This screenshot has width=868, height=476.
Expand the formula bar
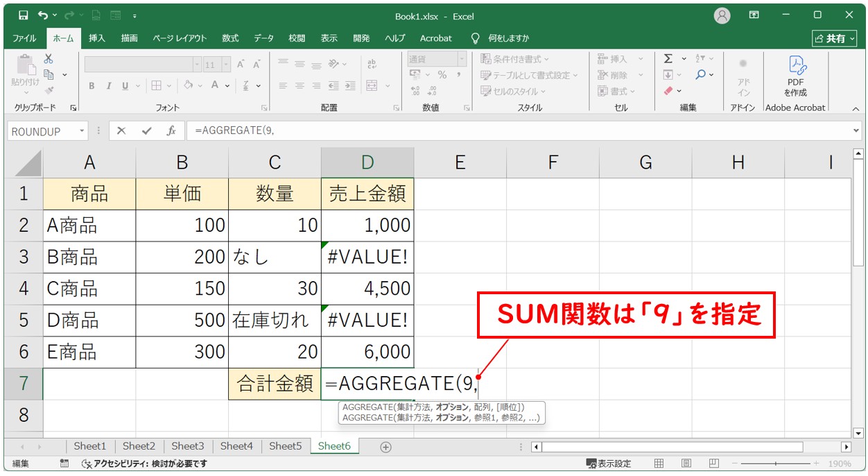tap(856, 130)
